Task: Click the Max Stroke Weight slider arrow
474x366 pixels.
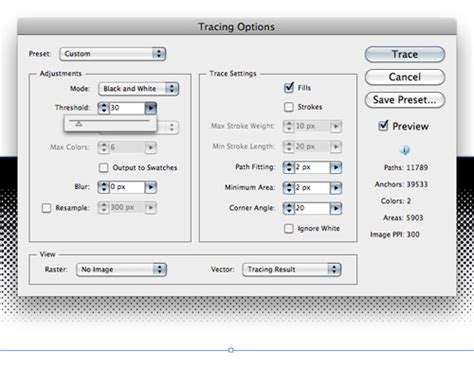Action: [336, 126]
